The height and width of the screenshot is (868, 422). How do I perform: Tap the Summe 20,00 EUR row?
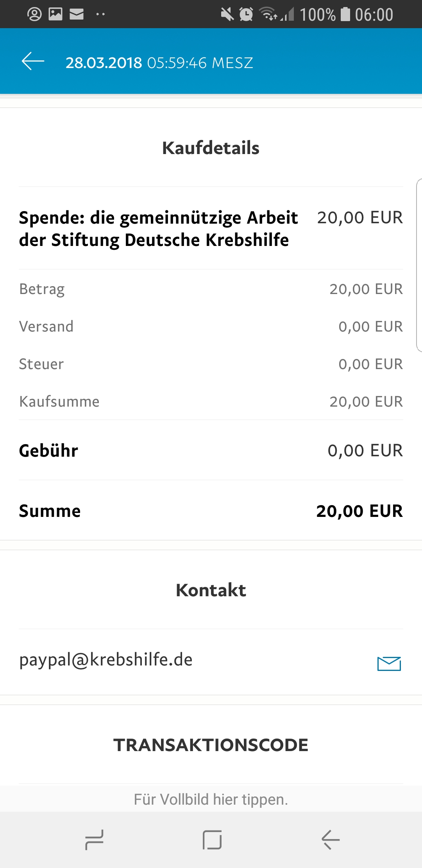pos(211,511)
